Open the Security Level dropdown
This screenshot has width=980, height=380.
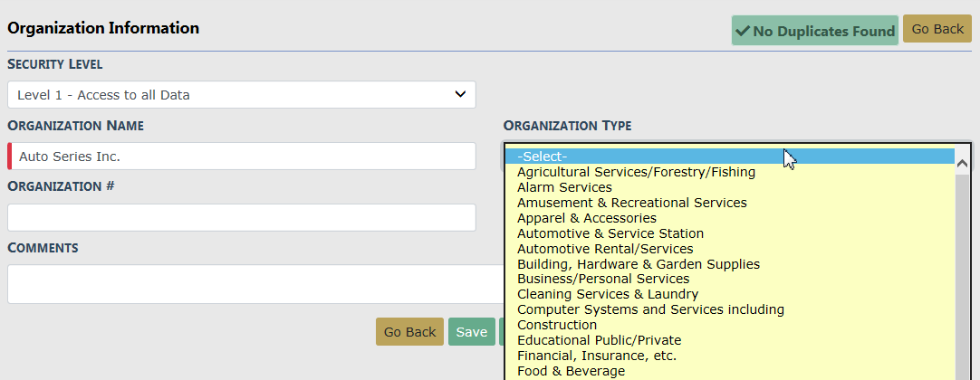[x=241, y=95]
